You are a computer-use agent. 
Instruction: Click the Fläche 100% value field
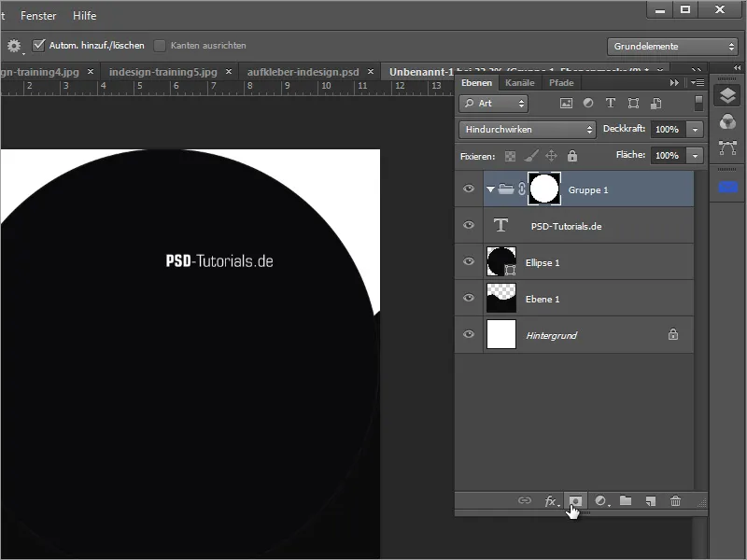tap(669, 156)
